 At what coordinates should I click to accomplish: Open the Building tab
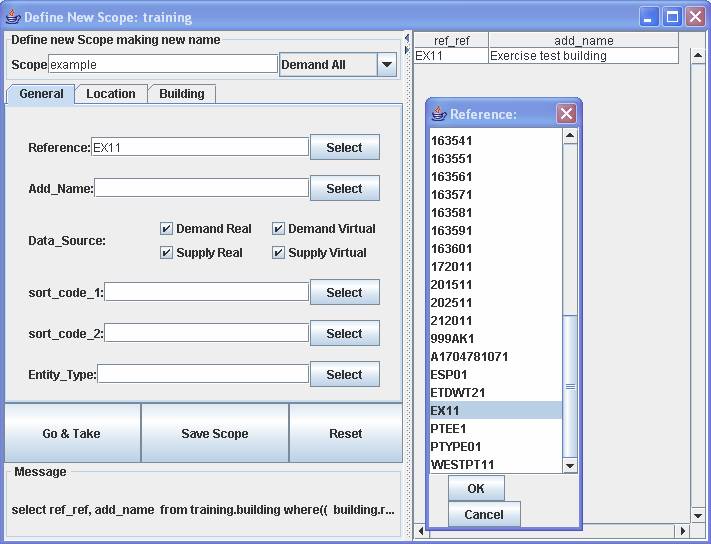182,94
